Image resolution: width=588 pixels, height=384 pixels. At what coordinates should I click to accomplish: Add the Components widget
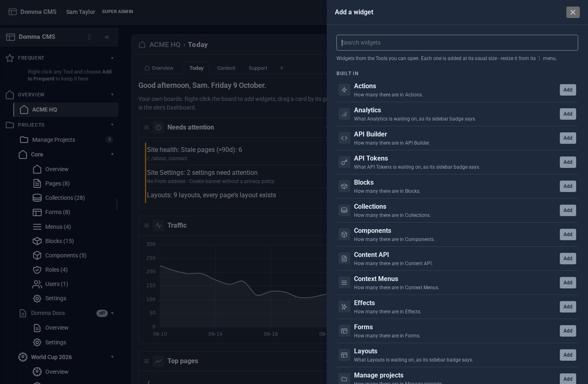[568, 234]
